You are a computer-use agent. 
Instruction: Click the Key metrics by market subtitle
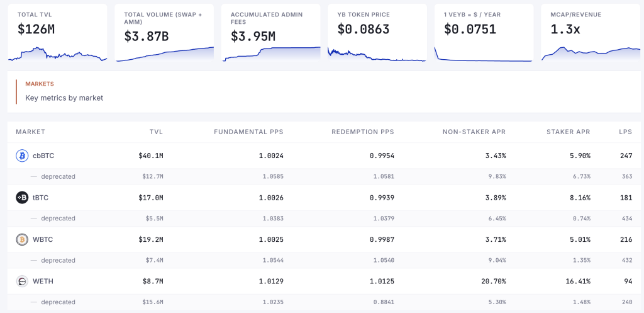[x=64, y=98]
